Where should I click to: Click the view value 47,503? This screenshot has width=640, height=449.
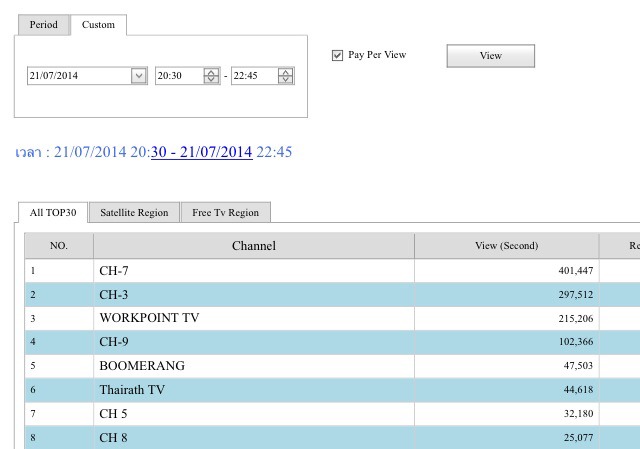pyautogui.click(x=578, y=366)
